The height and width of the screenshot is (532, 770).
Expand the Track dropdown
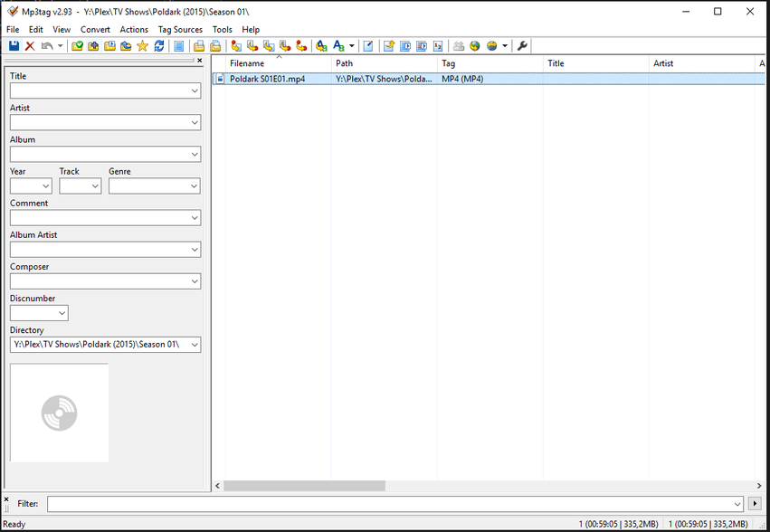(x=95, y=186)
